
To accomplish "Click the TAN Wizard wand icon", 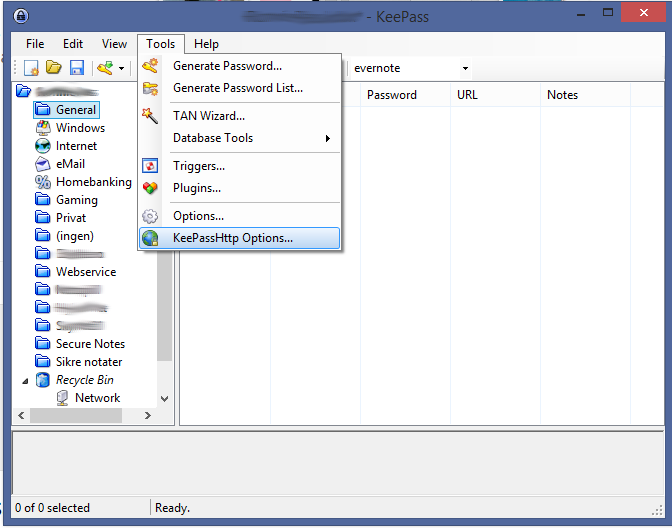I will (x=150, y=116).
